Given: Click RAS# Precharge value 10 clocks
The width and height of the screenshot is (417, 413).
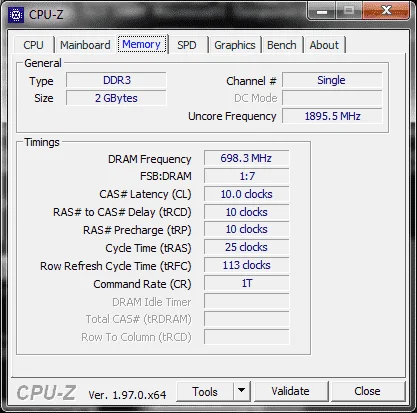Looking at the screenshot, I should click(246, 230).
